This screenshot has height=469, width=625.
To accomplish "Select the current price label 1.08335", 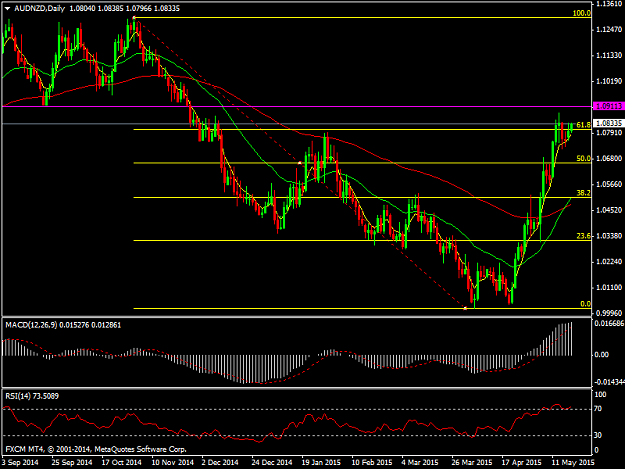I will [609, 124].
